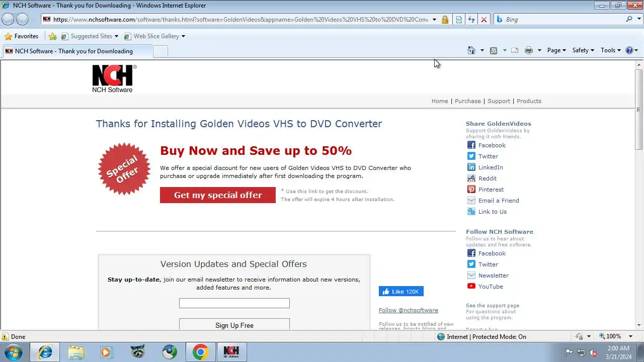Open the Page menu
This screenshot has height=362, width=644.
(x=556, y=50)
